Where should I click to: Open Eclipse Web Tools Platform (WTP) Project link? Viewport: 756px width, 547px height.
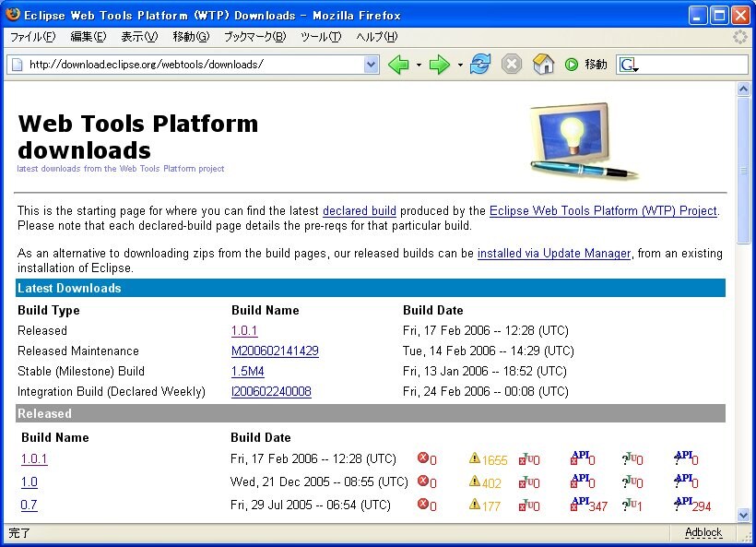pos(603,211)
